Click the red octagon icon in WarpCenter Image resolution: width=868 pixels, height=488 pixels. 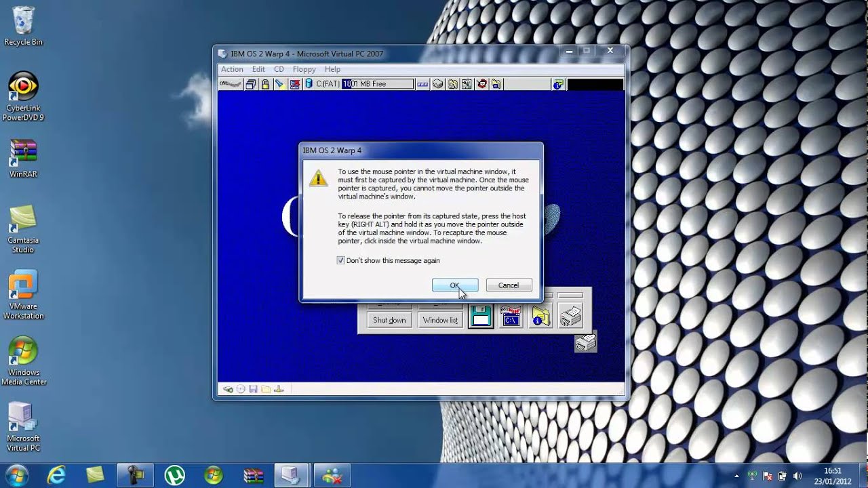point(481,84)
